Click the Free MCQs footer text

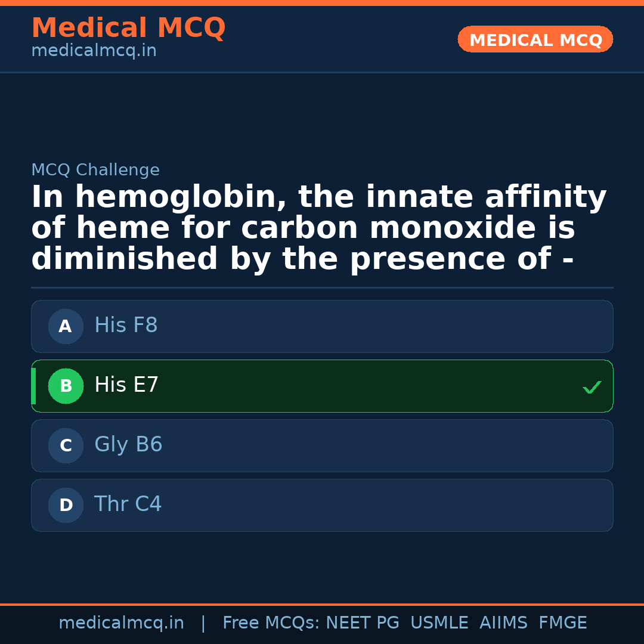coord(271,623)
